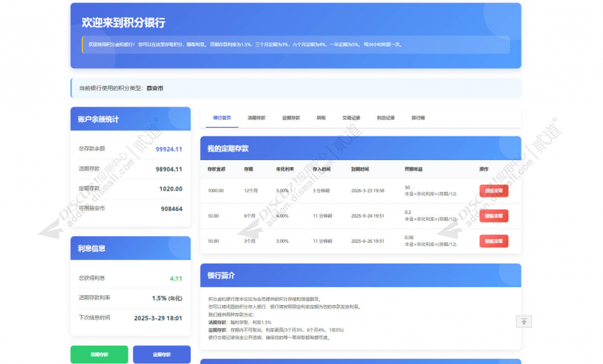The width and height of the screenshot is (603, 364).
Task: Click the 存入时间 column header
Action: 321,169
